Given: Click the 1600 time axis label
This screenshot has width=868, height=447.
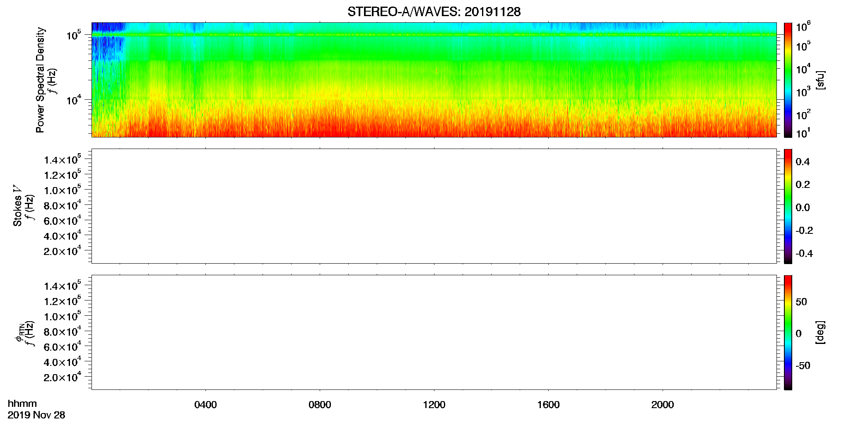Looking at the screenshot, I should click(548, 405).
